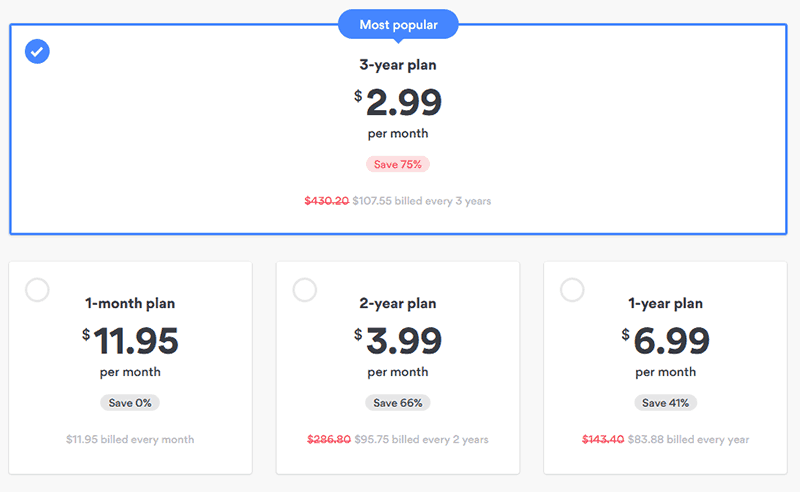Click the Save 0% badge

130,403
